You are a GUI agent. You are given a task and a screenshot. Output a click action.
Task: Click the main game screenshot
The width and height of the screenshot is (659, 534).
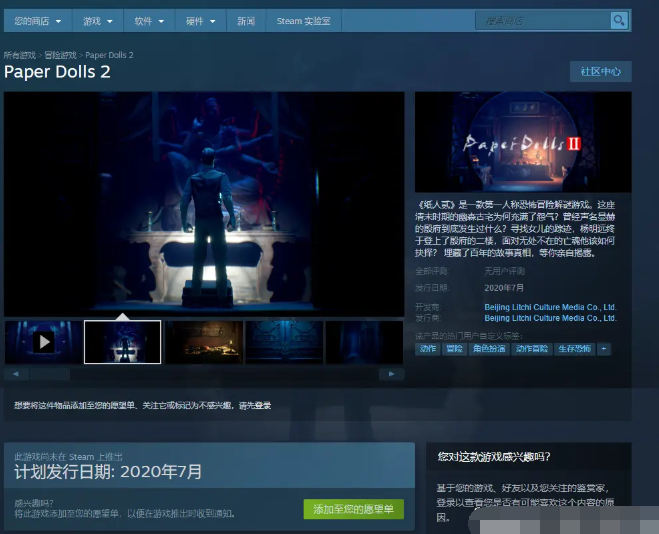click(204, 204)
